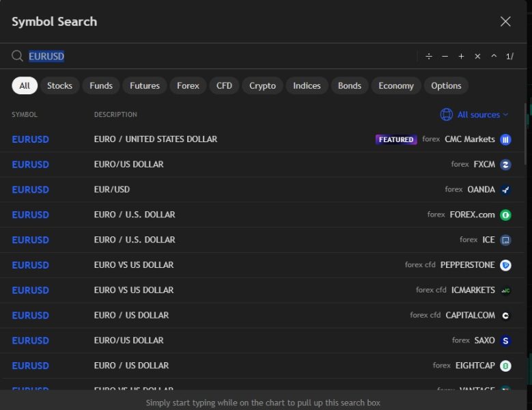Click the globe icon beside All sources
Screen dimensions: 532x410
(446, 115)
